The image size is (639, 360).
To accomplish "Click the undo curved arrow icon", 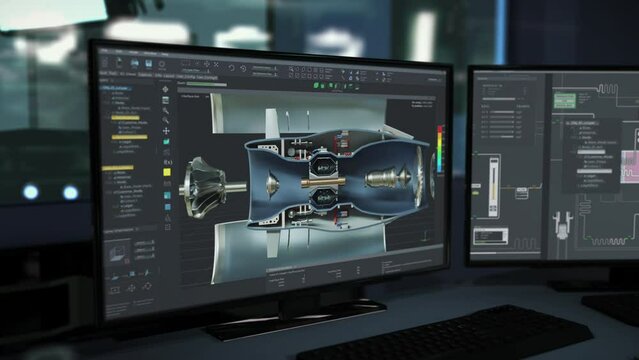I will [231, 68].
